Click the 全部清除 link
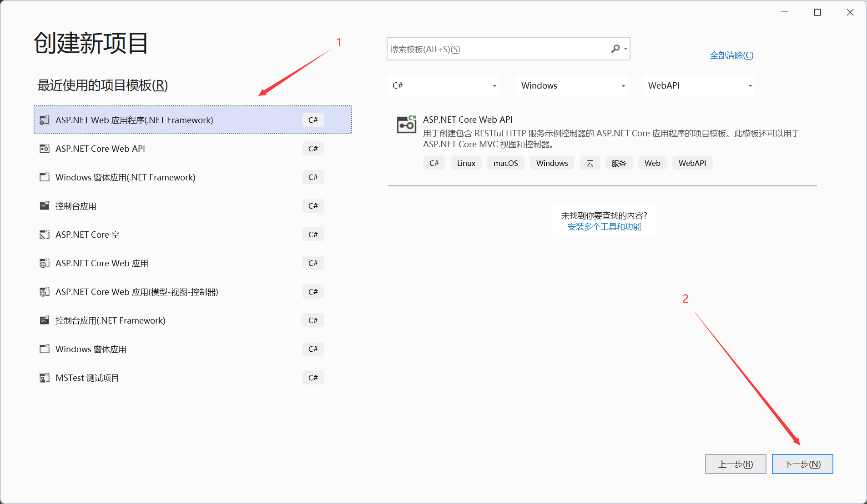Viewport: 867px width, 504px height. click(731, 55)
